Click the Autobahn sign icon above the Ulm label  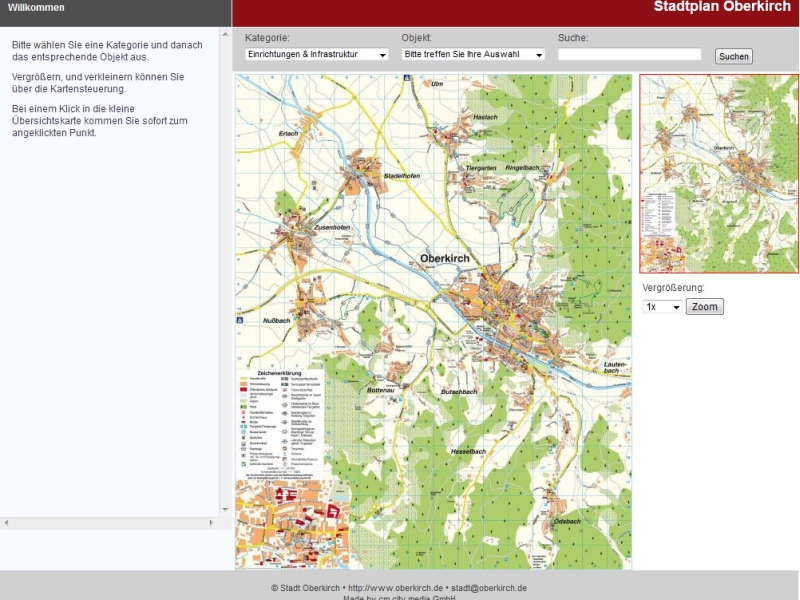coord(407,78)
